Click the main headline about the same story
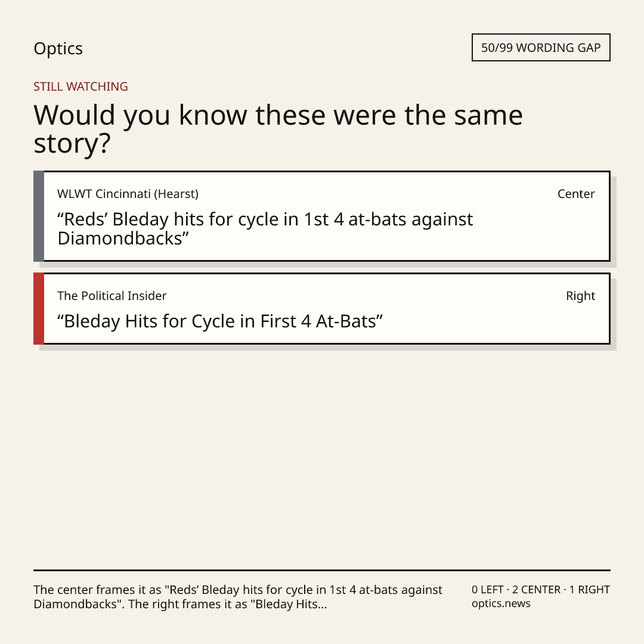644x644 pixels. [278, 129]
